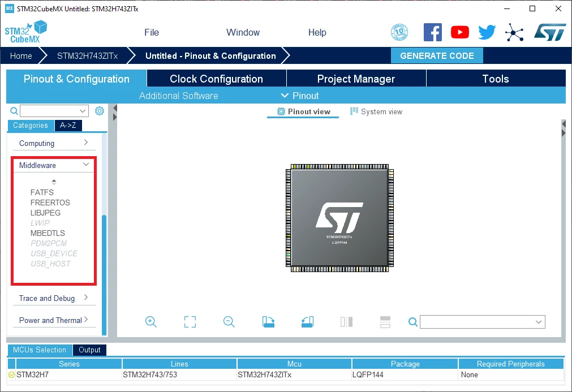Click the STM32H7 row status check icon
572x392 pixels.
[11, 374]
